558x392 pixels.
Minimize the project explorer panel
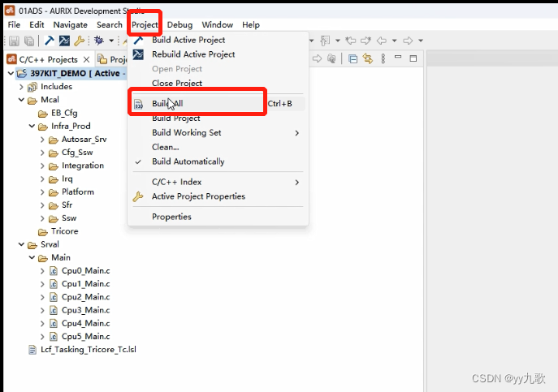[398, 58]
